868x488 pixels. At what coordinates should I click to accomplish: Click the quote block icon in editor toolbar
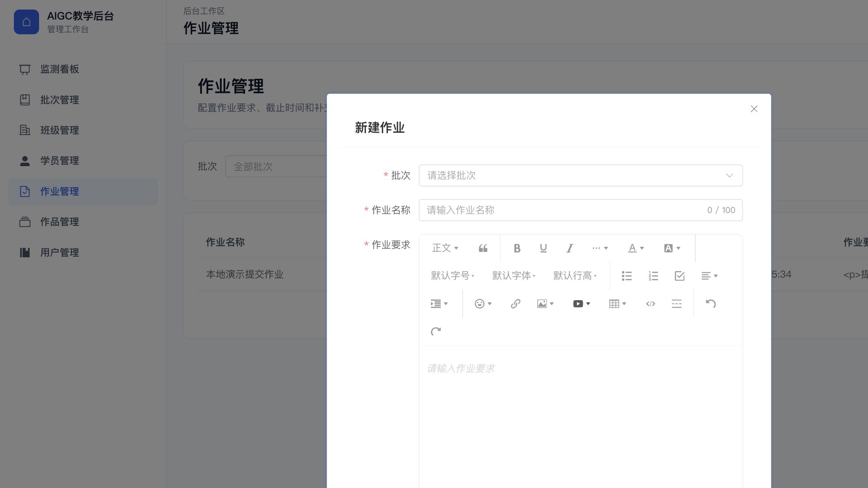coord(483,248)
